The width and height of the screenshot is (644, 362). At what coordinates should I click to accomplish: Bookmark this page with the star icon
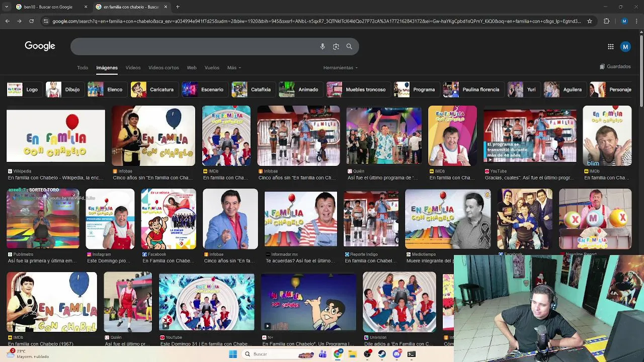pyautogui.click(x=590, y=21)
